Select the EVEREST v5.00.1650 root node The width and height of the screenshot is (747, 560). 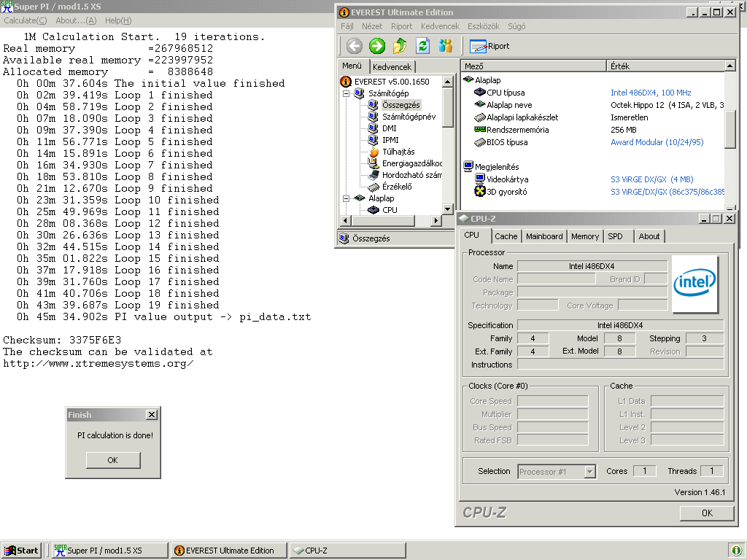[x=392, y=82]
